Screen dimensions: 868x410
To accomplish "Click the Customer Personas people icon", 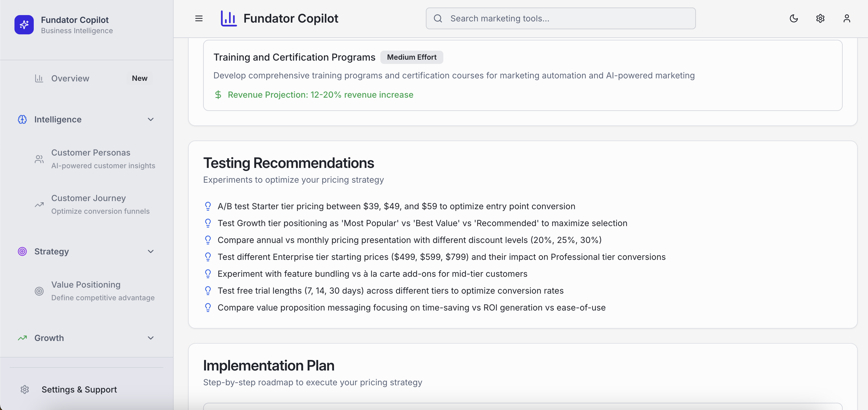I will coord(39,159).
